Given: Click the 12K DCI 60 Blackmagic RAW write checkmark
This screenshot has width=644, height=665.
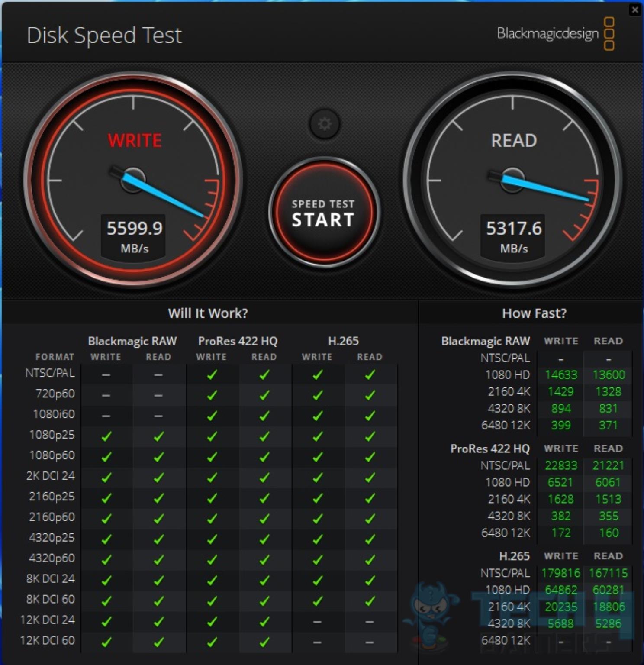Looking at the screenshot, I should 106,642.
